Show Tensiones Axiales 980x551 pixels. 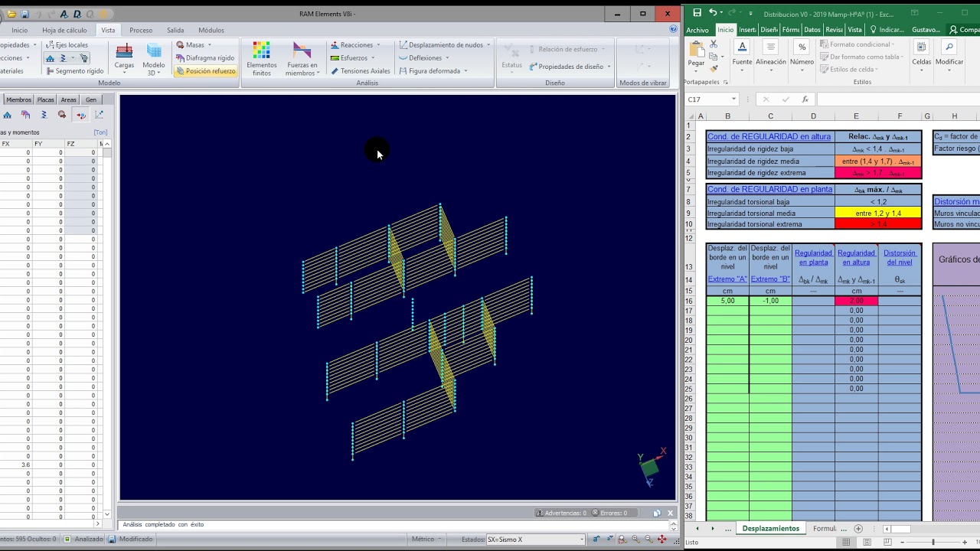point(360,71)
